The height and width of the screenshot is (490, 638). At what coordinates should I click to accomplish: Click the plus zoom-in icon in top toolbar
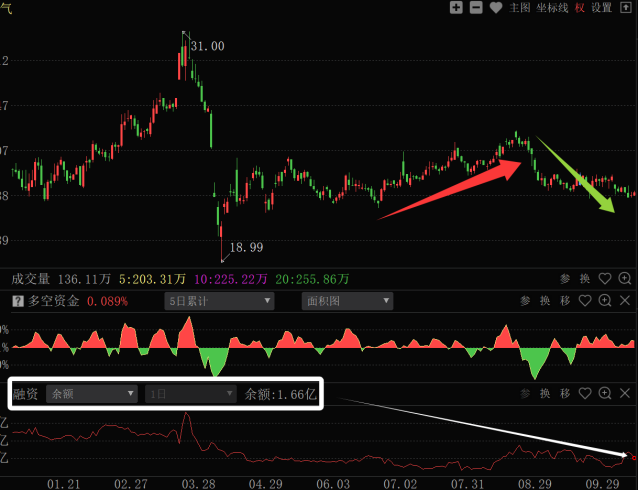click(456, 8)
